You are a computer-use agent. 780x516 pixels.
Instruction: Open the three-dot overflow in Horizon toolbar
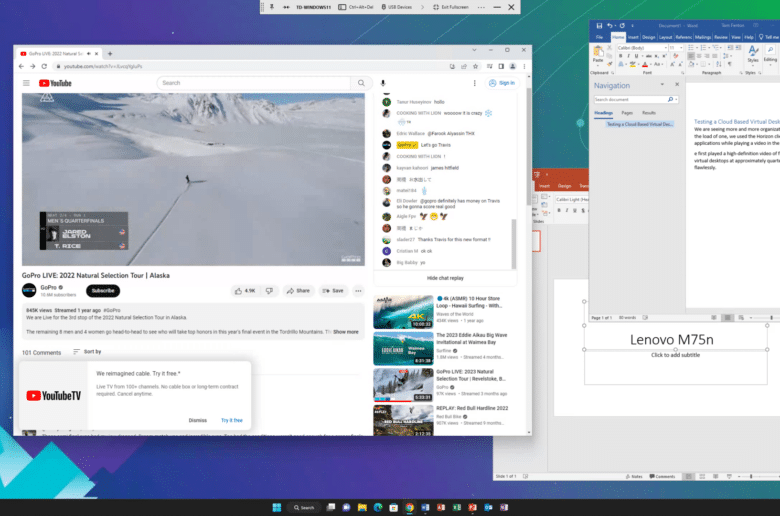click(481, 7)
